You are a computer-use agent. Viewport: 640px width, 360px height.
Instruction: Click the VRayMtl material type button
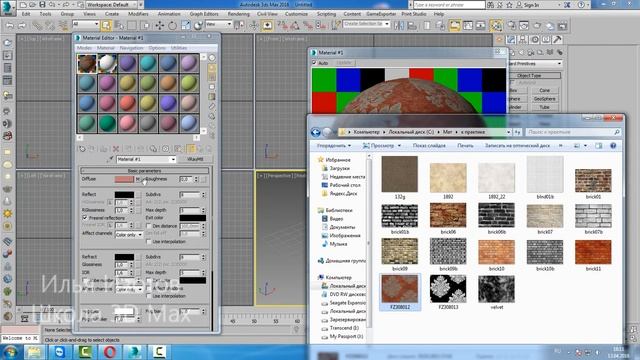click(x=195, y=160)
